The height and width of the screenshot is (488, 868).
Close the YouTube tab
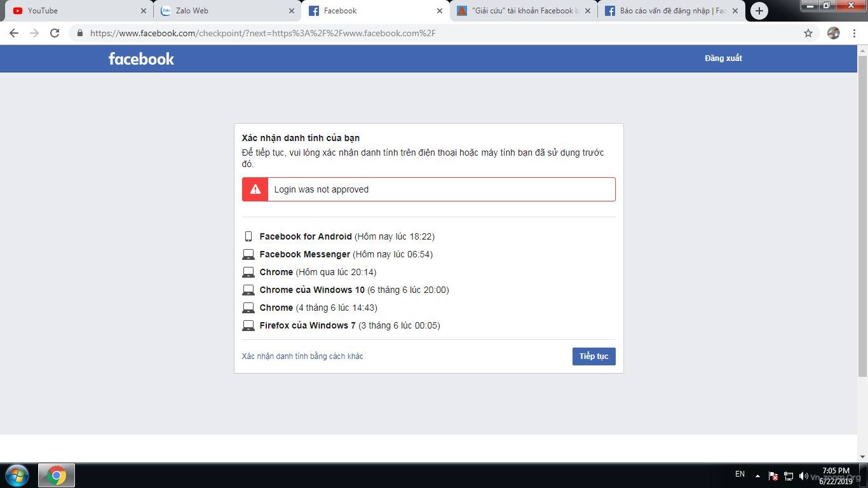point(143,11)
